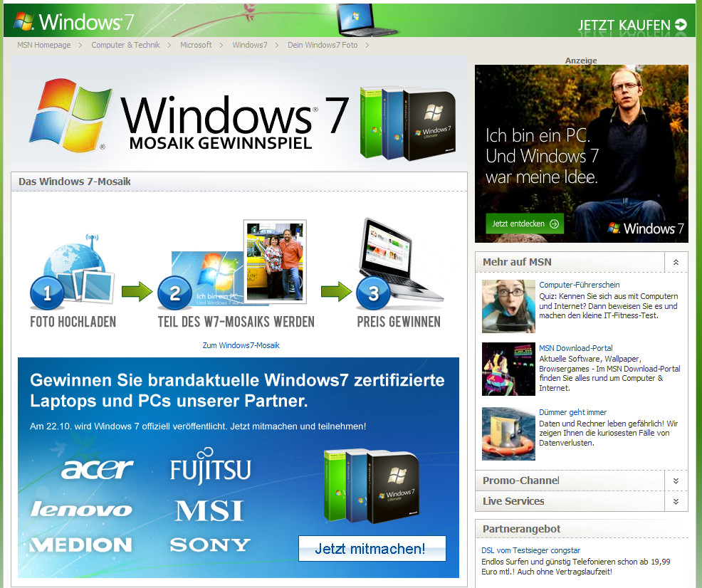Click the taxi couple photo in step 2
The height and width of the screenshot is (588, 702).
pos(275,261)
